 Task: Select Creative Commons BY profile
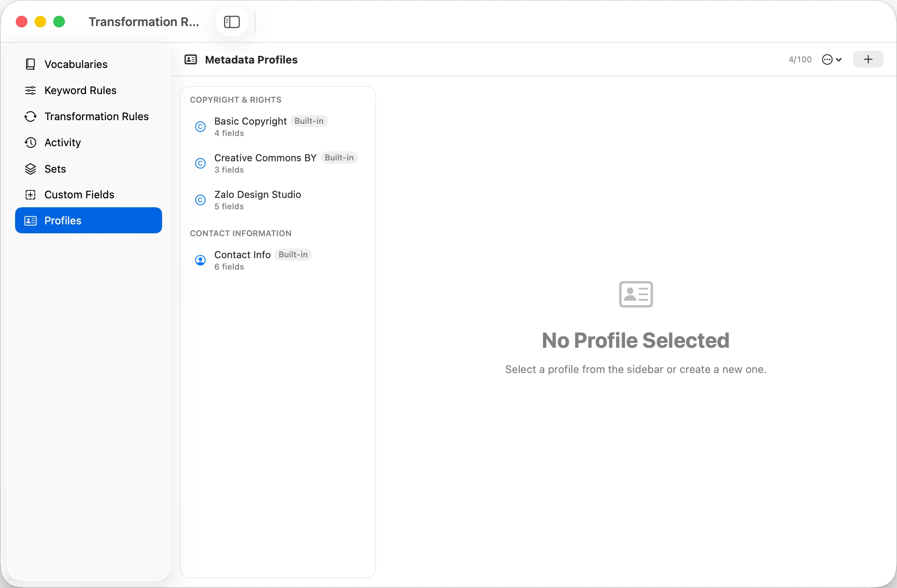coord(277,163)
